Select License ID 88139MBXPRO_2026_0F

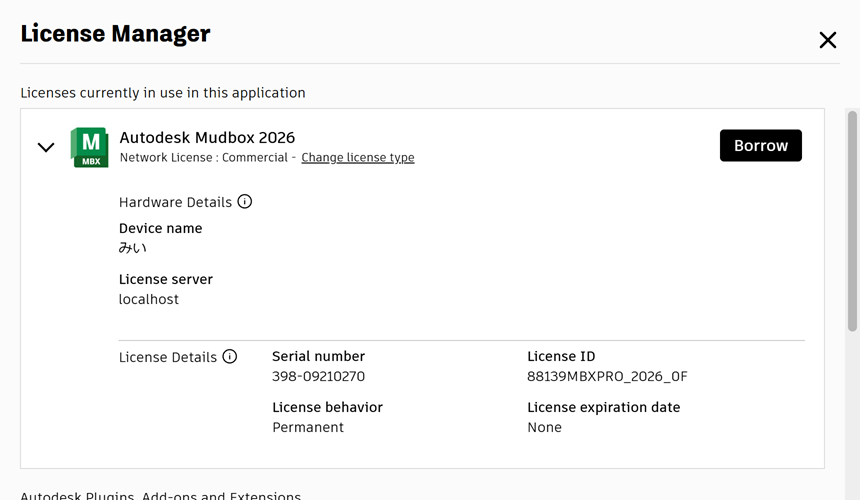[x=607, y=376]
